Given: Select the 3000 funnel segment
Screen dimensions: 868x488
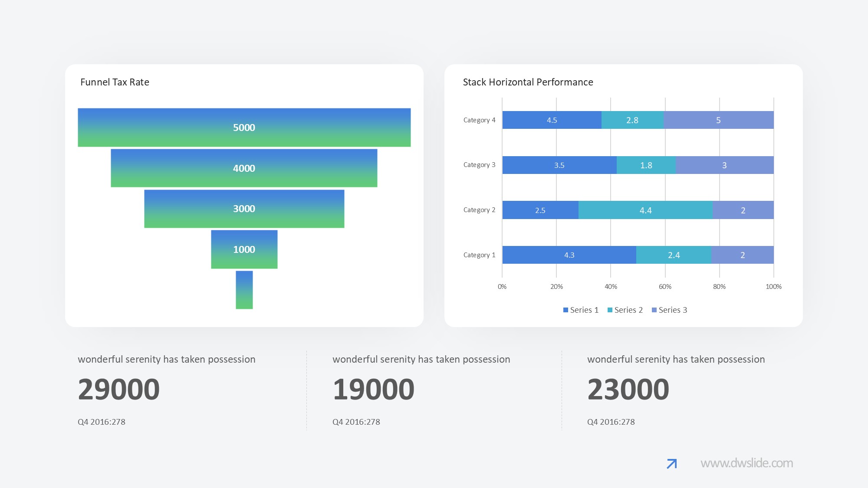Looking at the screenshot, I should click(244, 209).
